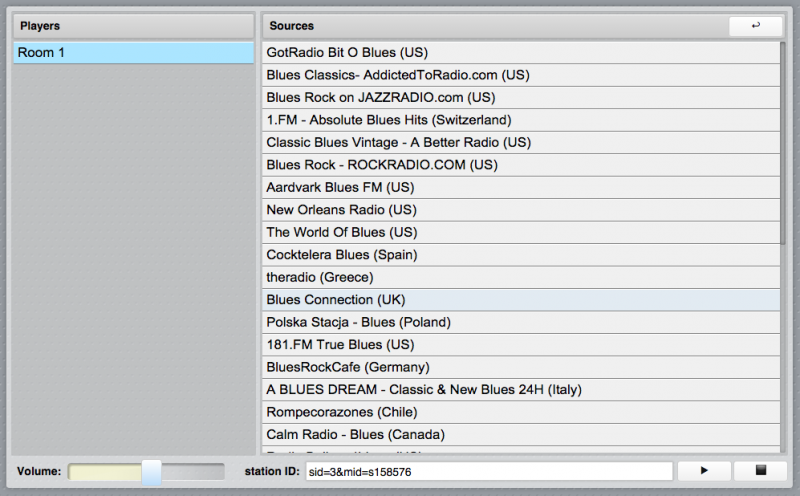This screenshot has width=800, height=496.
Task: Select 1.FM - Absolute Blues Hits (Switzerland)
Action: pyautogui.click(x=521, y=120)
